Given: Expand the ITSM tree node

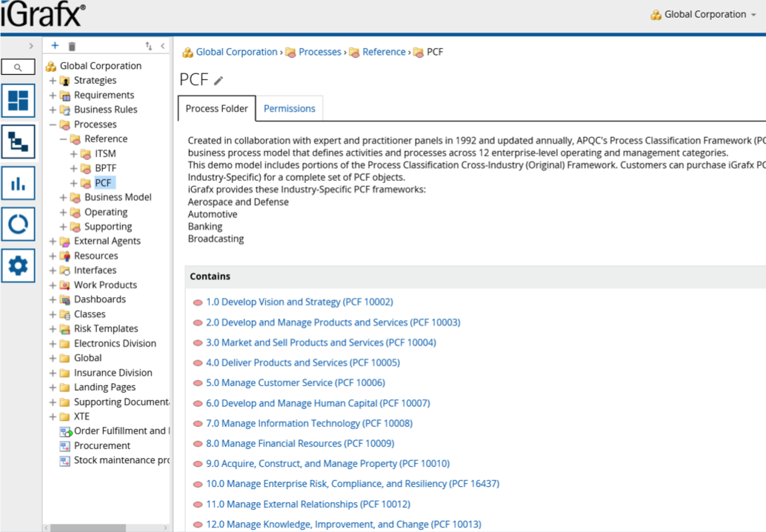Looking at the screenshot, I should pyautogui.click(x=73, y=154).
